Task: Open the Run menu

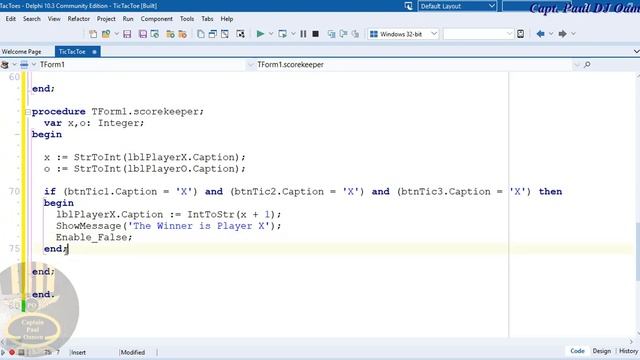Action: coord(128,19)
